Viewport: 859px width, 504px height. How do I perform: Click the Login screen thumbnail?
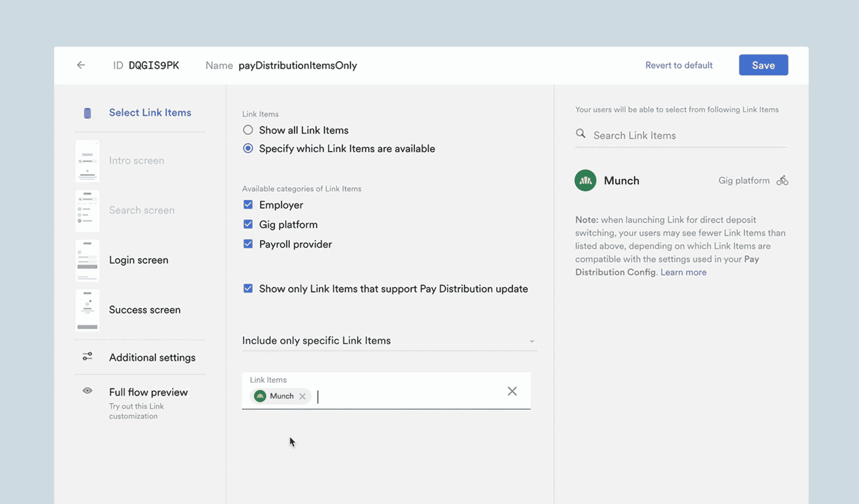point(88,261)
